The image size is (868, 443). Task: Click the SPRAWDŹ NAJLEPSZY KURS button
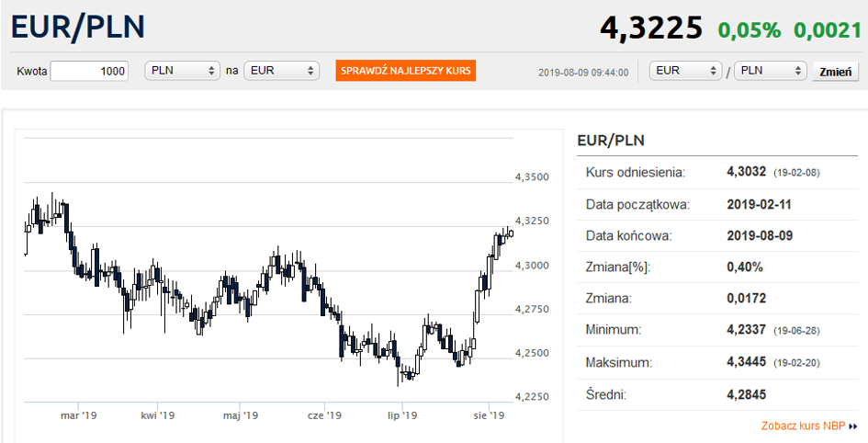(x=406, y=71)
